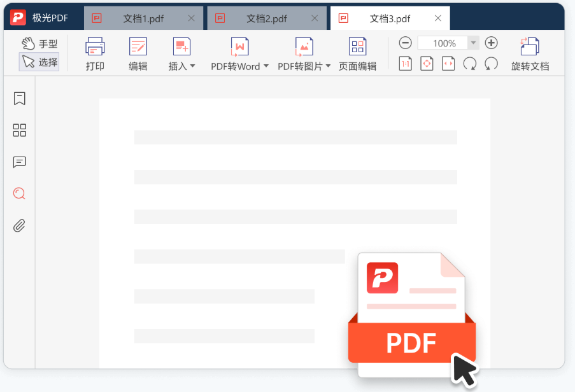This screenshot has width=575, height=392.
Task: Click the 极光PDF app logo
Action: [18, 17]
